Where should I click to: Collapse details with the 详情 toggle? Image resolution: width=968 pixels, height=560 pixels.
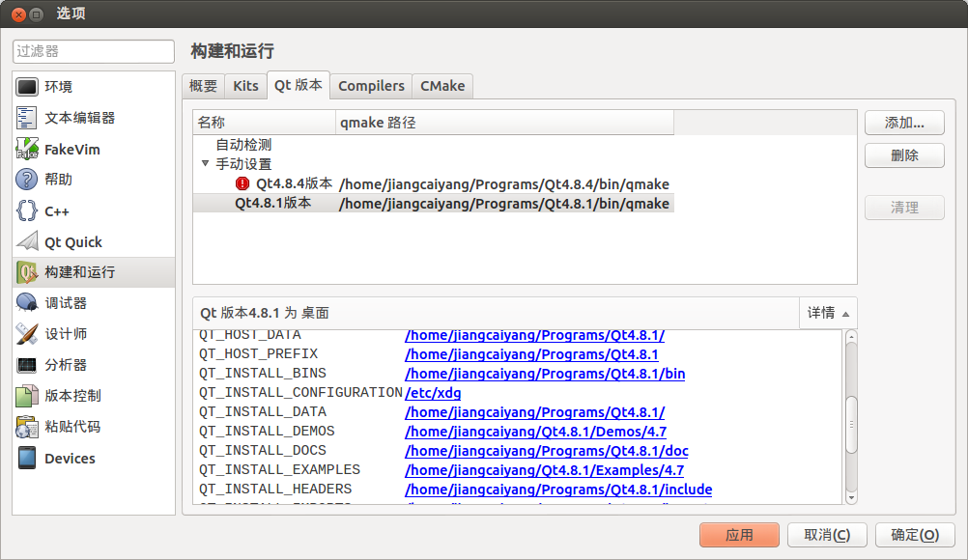coord(828,313)
